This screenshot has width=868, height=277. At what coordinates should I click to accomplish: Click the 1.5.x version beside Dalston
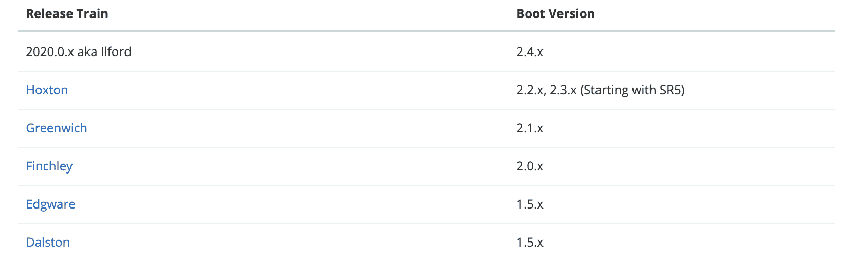530,243
